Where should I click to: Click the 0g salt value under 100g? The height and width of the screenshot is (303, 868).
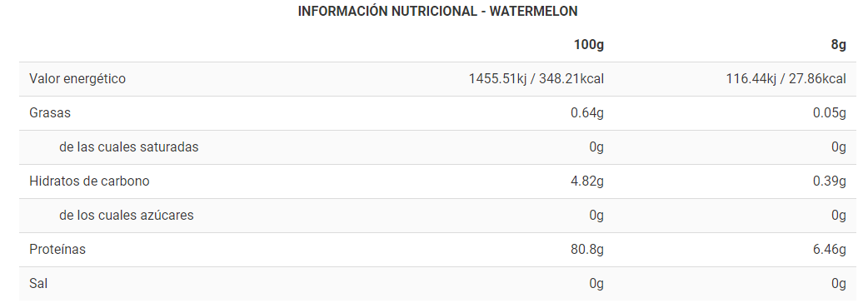point(596,284)
